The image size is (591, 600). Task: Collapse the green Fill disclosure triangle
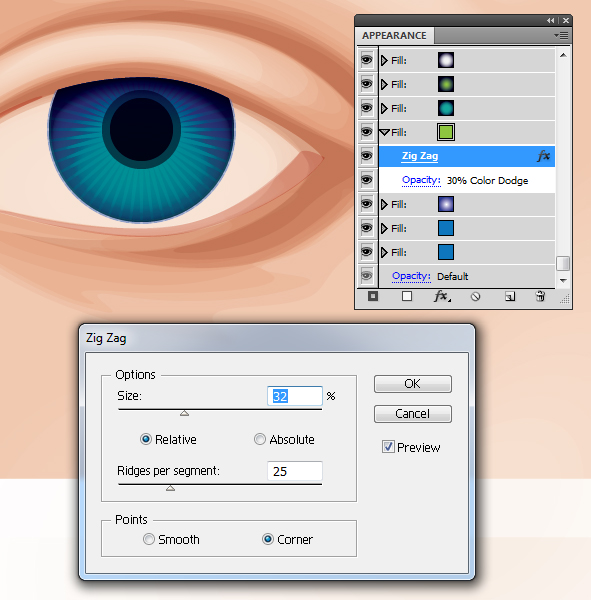[384, 132]
